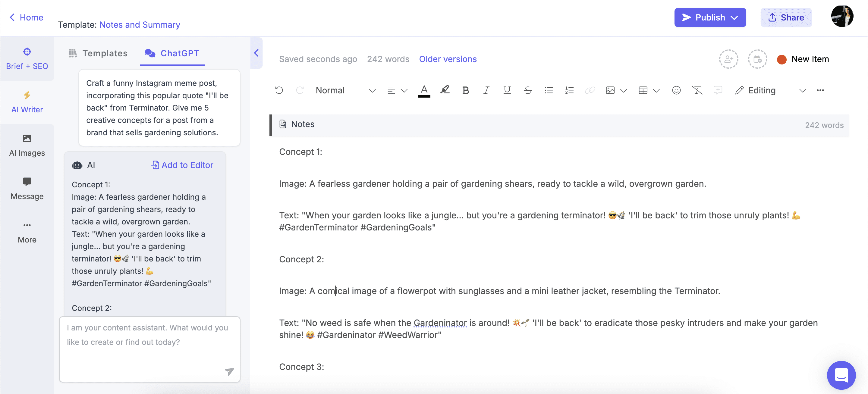This screenshot has width=868, height=394.
Task: Open Older versions
Action: coord(448,59)
